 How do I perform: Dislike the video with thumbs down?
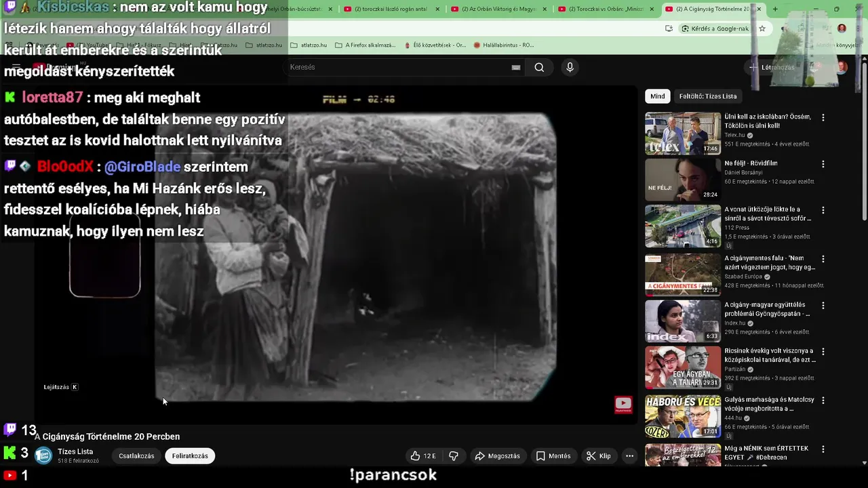(x=454, y=456)
